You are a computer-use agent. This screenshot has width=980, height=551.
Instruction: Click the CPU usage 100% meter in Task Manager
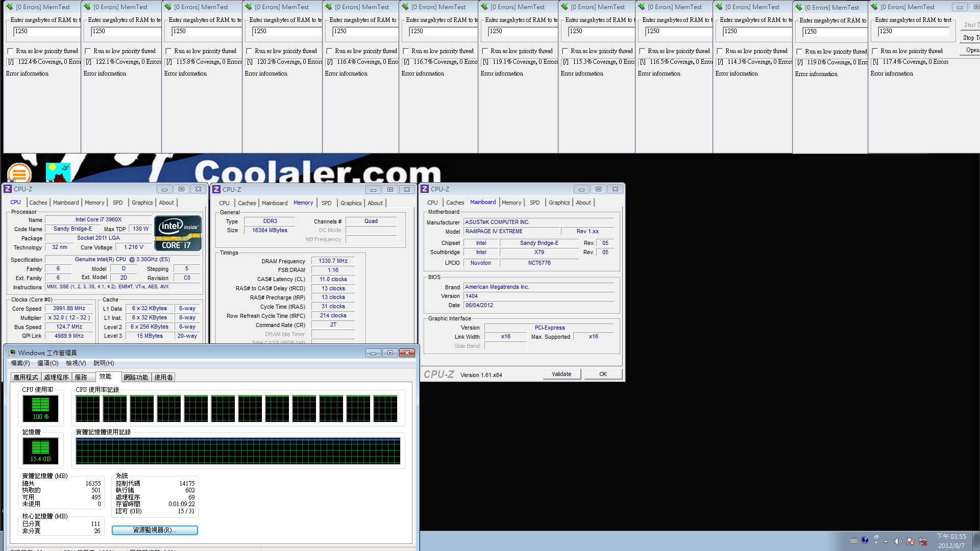pos(40,408)
